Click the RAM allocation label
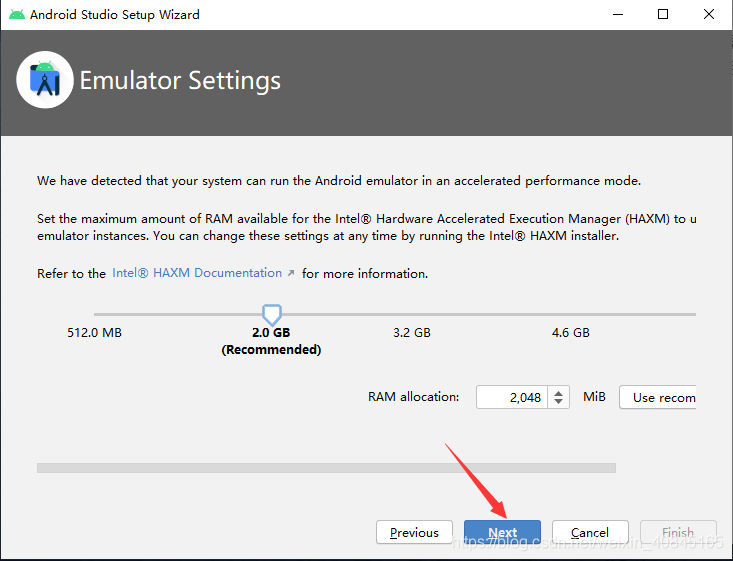Image resolution: width=733 pixels, height=561 pixels. pyautogui.click(x=414, y=397)
